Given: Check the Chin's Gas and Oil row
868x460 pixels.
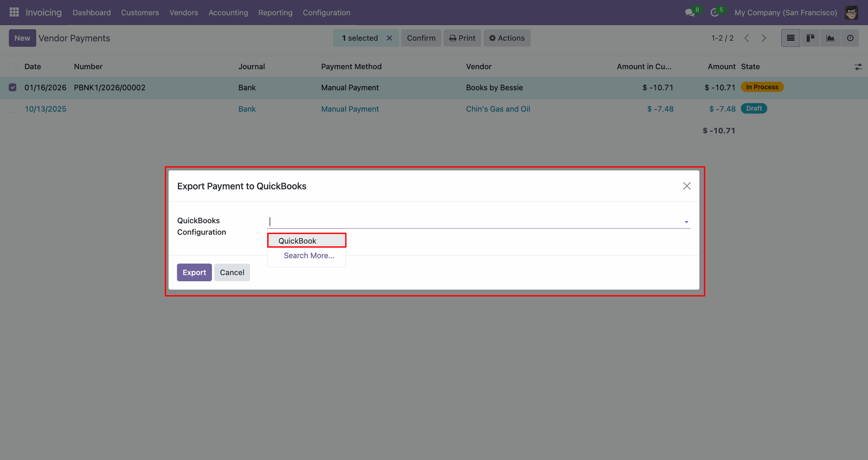Looking at the screenshot, I should [x=13, y=109].
